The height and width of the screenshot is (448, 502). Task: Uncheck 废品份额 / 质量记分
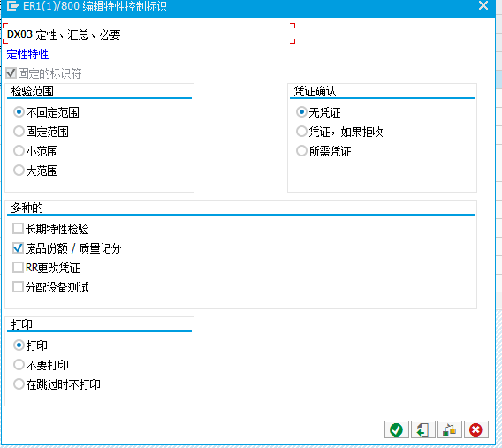pyautogui.click(x=18, y=248)
